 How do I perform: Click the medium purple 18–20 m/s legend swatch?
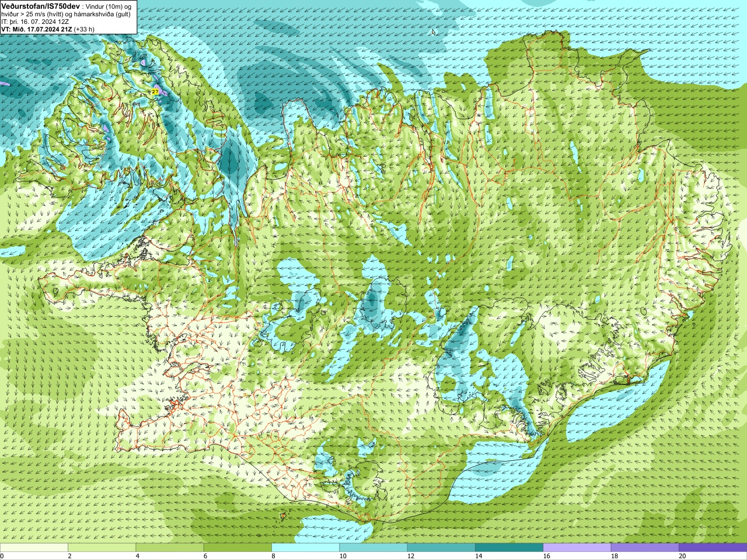coord(645,548)
